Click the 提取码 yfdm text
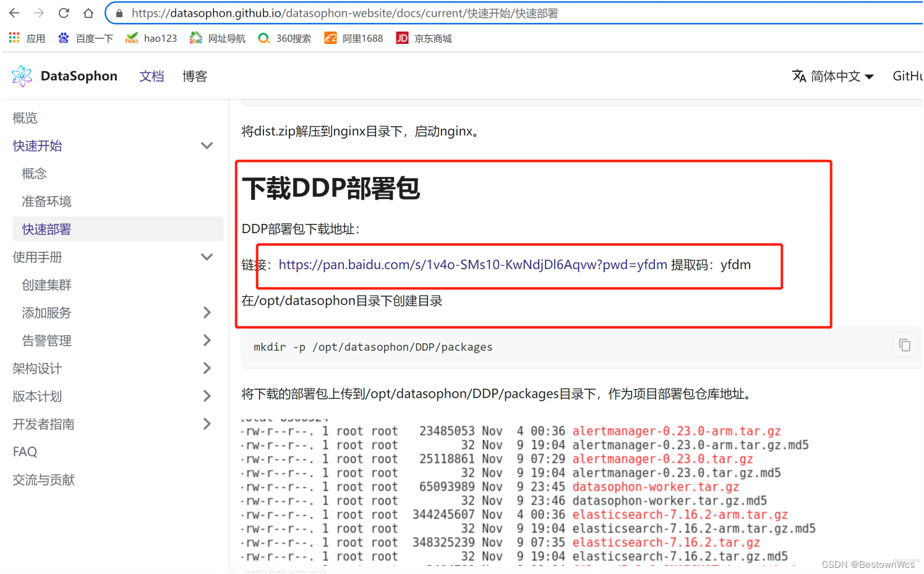Screen dimensions: 924x574 tap(711, 265)
